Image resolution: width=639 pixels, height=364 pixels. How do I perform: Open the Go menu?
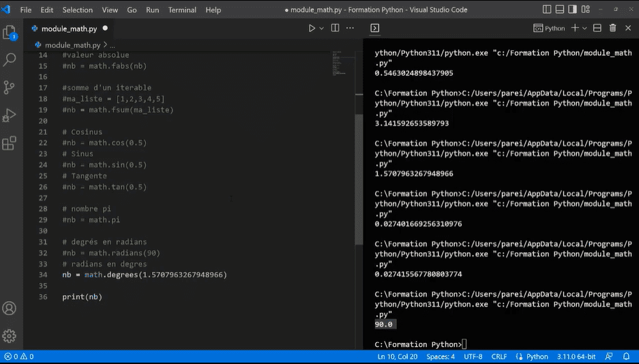[x=132, y=10]
